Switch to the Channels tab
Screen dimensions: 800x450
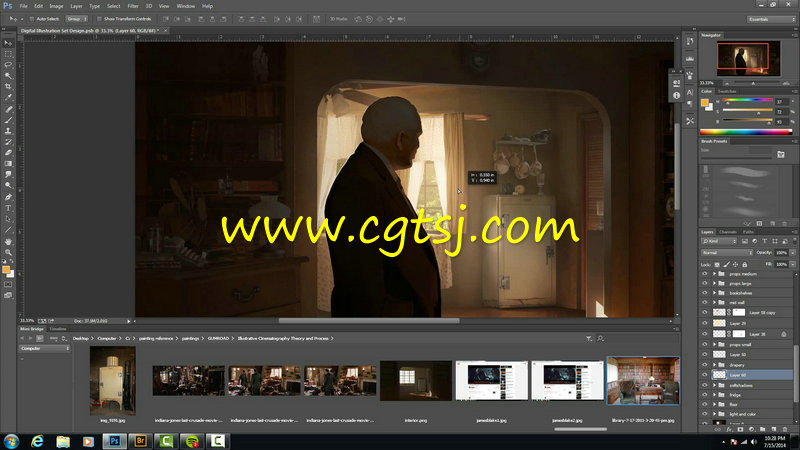(728, 232)
